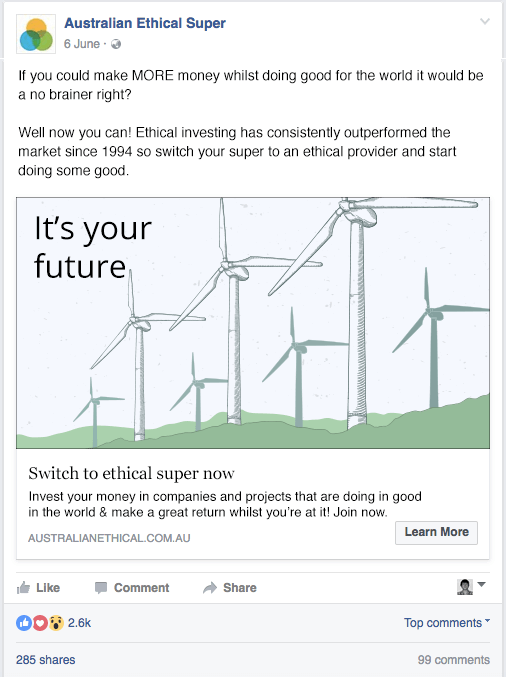The height and width of the screenshot is (677, 506).
Task: Click the thumbs-up Like icon
Action: click(23, 588)
